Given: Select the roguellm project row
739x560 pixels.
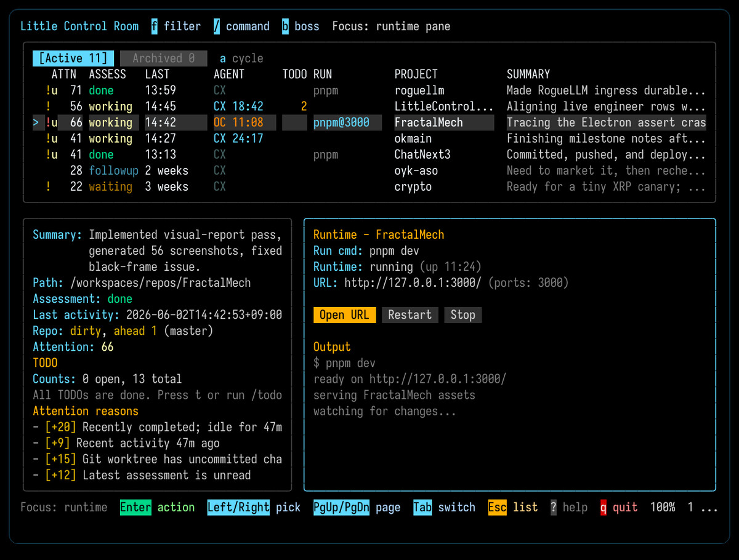Looking at the screenshot, I should 369,90.
